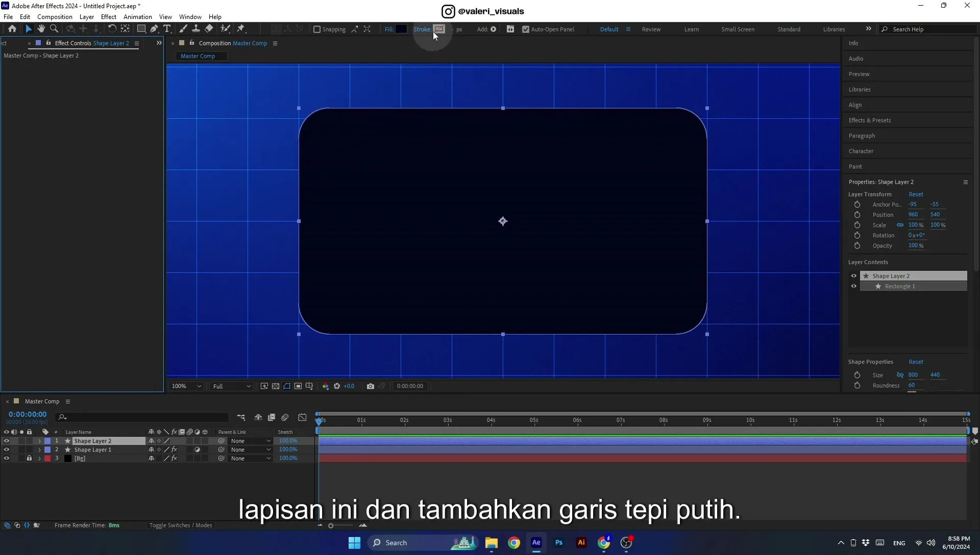
Task: Open the Effect menu
Action: [109, 17]
